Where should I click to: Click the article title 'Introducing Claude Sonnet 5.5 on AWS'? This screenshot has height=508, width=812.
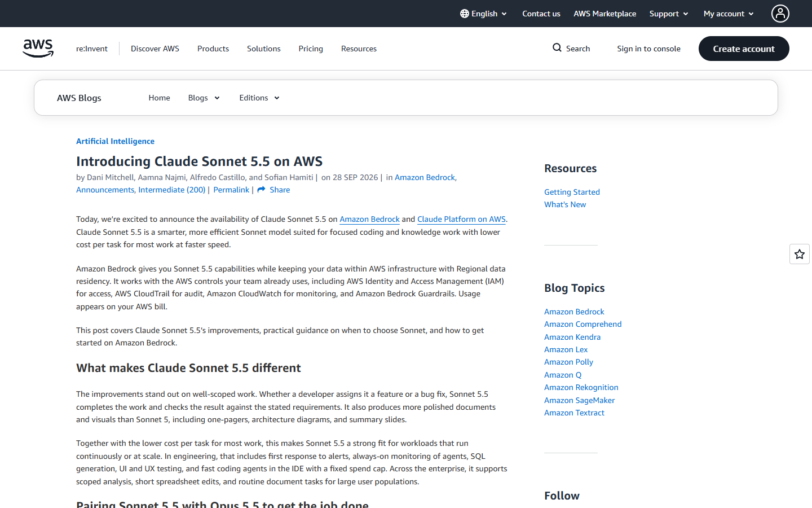coord(200,161)
